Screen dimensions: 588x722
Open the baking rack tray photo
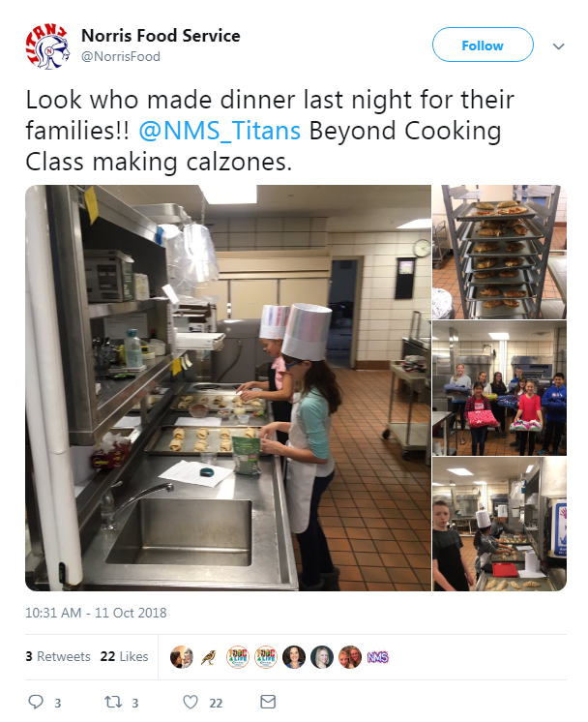[x=499, y=252]
